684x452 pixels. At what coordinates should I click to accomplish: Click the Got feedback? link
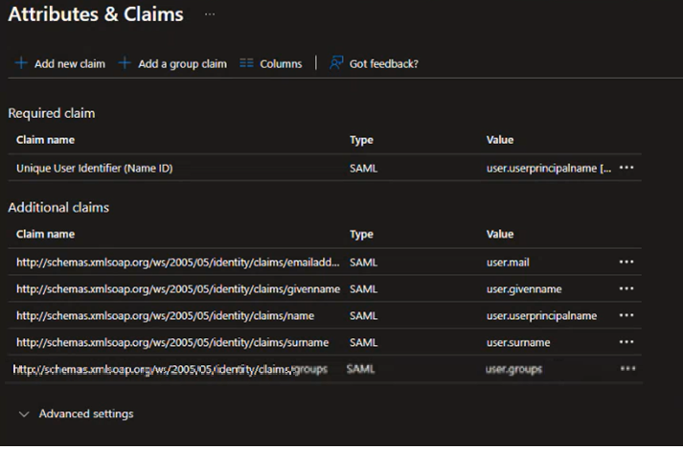[384, 64]
